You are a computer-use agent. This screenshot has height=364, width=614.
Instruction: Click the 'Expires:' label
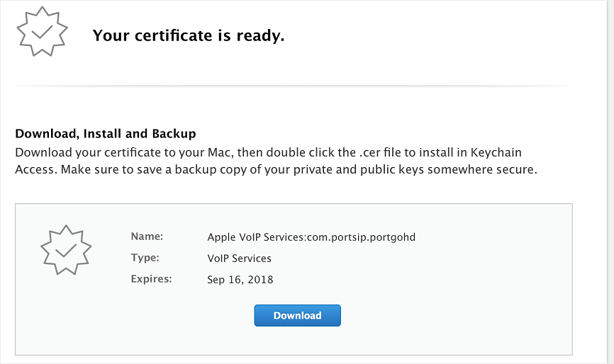151,279
